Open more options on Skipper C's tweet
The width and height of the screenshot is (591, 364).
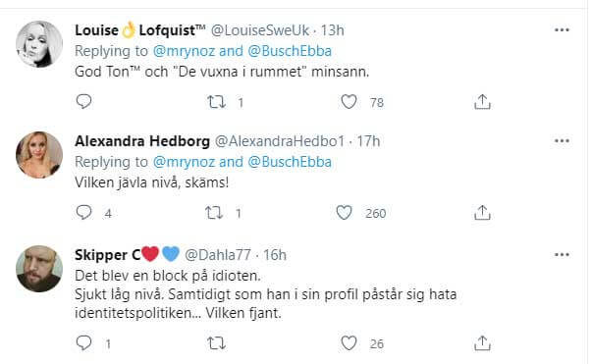pyautogui.click(x=562, y=255)
